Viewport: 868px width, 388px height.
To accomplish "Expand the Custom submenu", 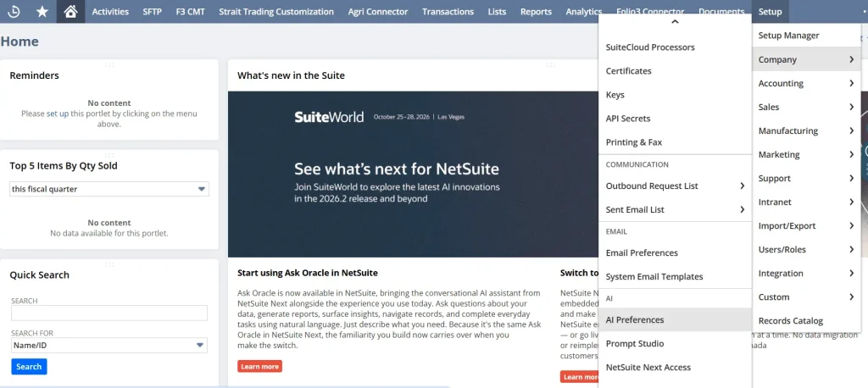I will pos(806,297).
